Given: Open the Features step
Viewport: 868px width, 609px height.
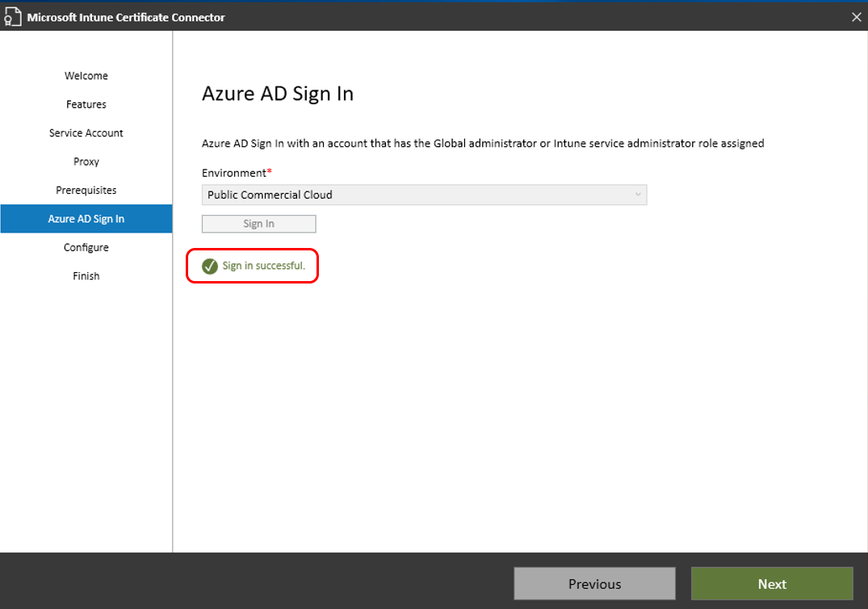Looking at the screenshot, I should (86, 104).
